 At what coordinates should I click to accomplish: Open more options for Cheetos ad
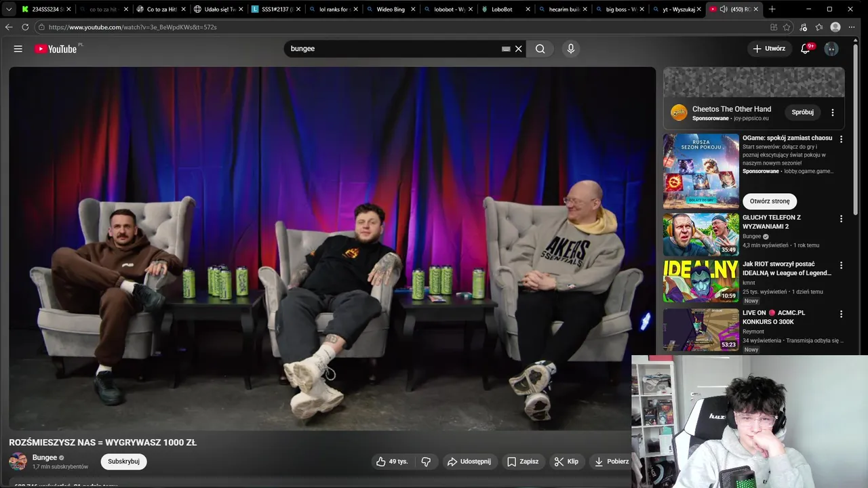coord(833,113)
